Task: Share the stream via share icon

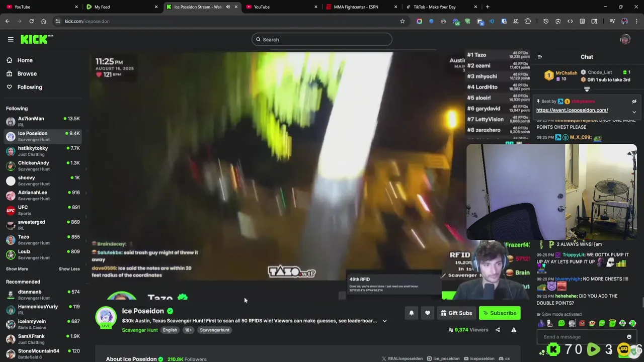Action: pyautogui.click(x=498, y=330)
